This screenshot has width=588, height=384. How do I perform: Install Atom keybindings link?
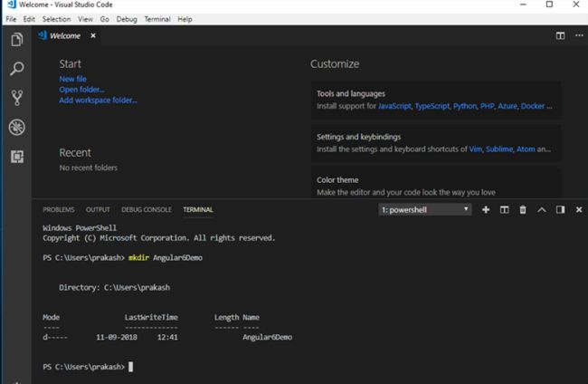click(x=526, y=149)
